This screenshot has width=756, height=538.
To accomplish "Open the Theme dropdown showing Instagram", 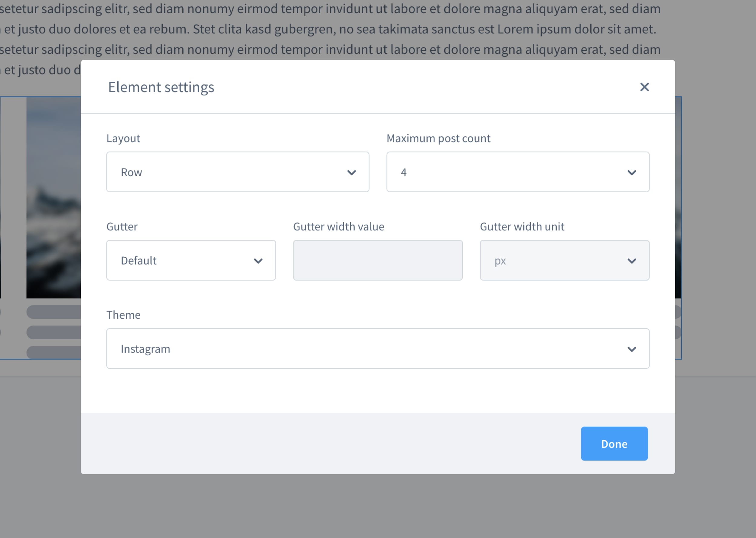I will [x=378, y=348].
